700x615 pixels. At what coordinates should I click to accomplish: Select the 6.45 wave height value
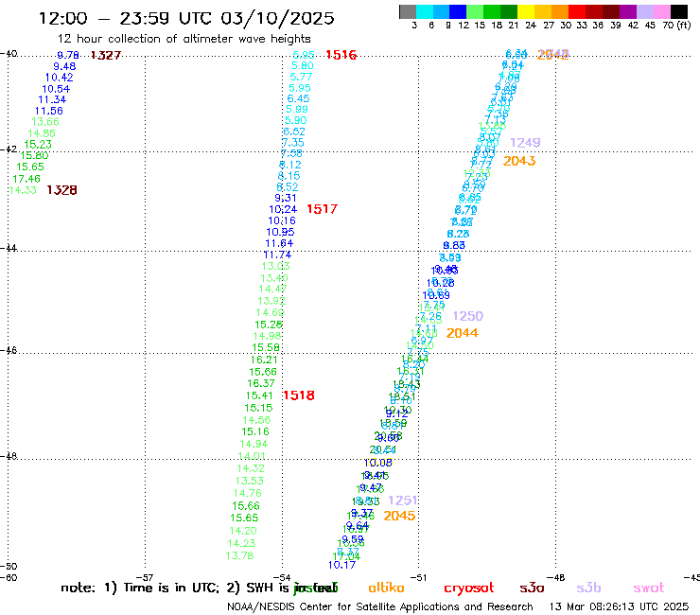pyautogui.click(x=298, y=98)
